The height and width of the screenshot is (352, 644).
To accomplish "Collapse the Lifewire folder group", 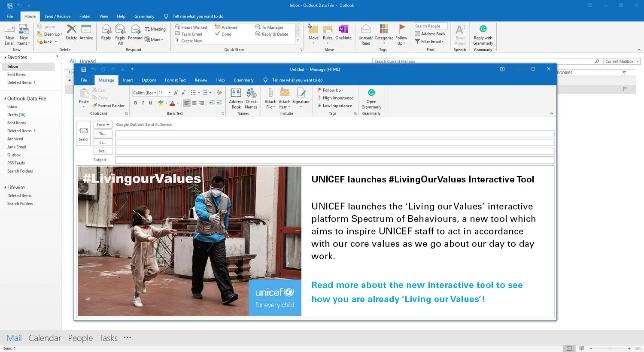I will pos(5,188).
